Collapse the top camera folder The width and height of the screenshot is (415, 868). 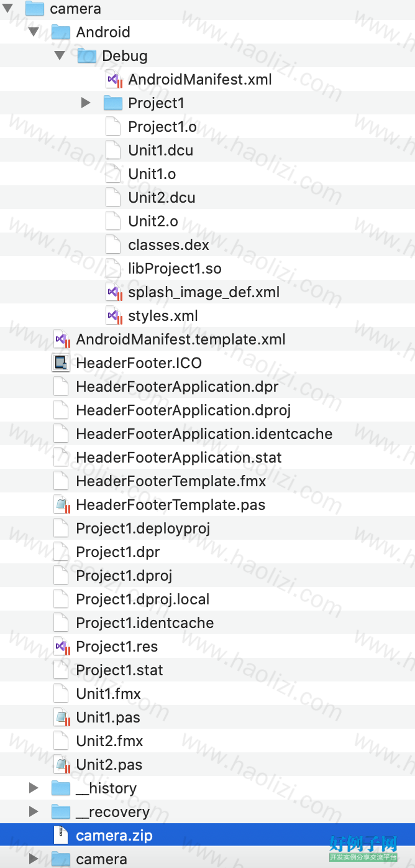click(x=7, y=9)
